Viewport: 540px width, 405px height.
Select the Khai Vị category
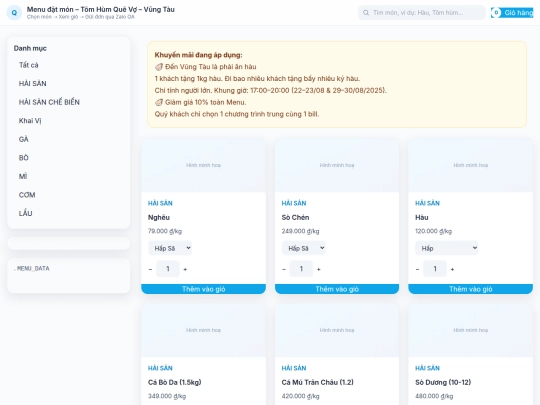pyautogui.click(x=69, y=121)
